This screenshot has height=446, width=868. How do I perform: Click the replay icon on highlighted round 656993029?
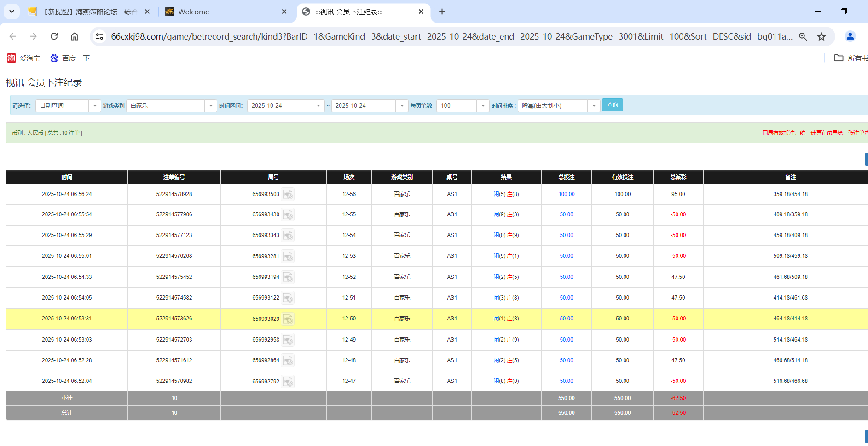(289, 319)
